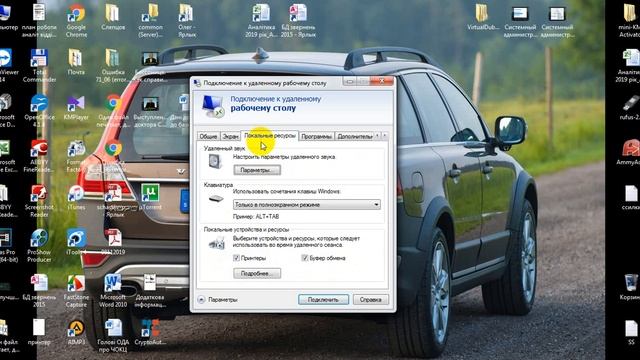Open the VirtualDub folder on desktop
640x360 pixels.
[x=483, y=17]
